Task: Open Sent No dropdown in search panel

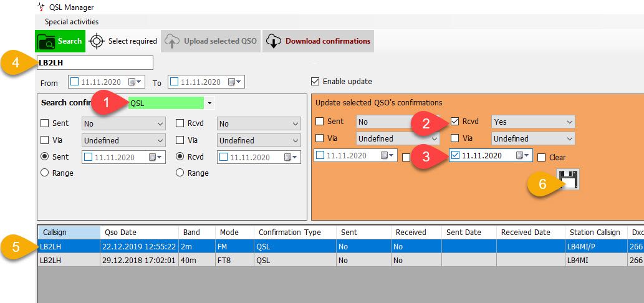Action: 123,123
